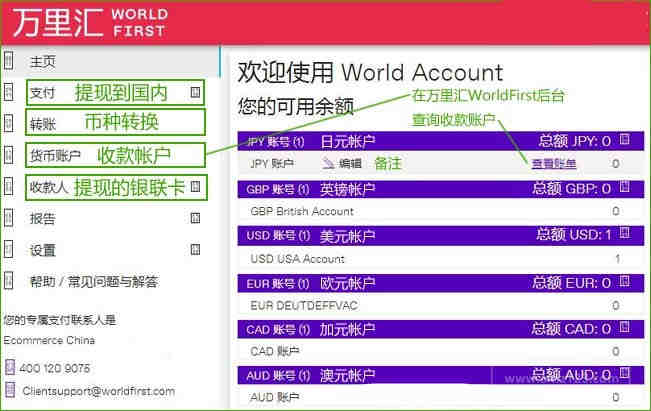Screen dimensions: 651x411
Task: Collapse the CAD 账号 section toggle
Action: point(625,328)
